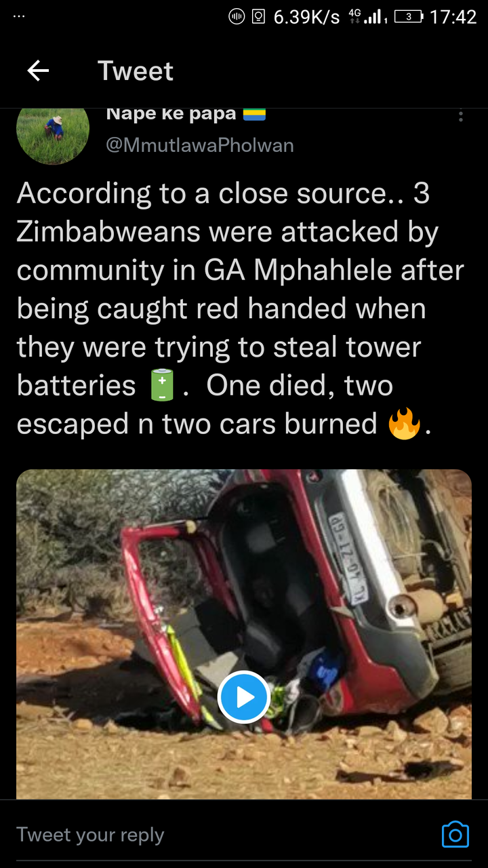Viewport: 488px width, 868px height.
Task: Tap the fire emoji in tweet
Action: [404, 424]
